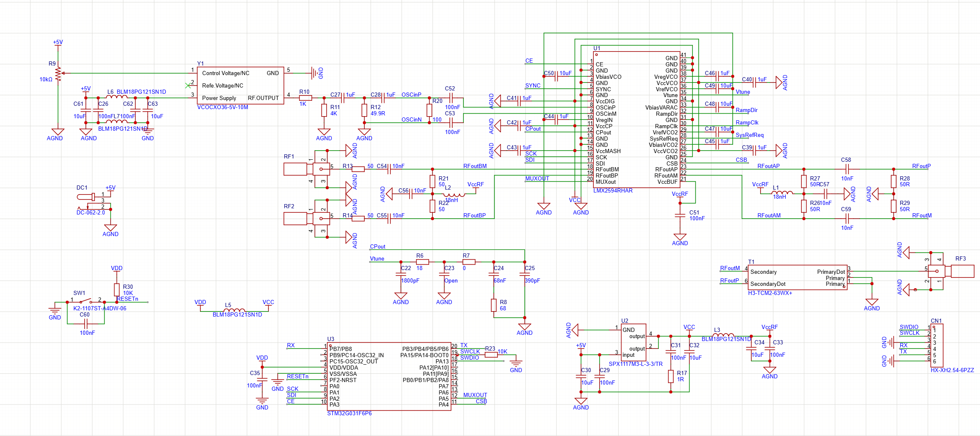
Task: Select capacitor C51 100nF
Action: [680, 215]
